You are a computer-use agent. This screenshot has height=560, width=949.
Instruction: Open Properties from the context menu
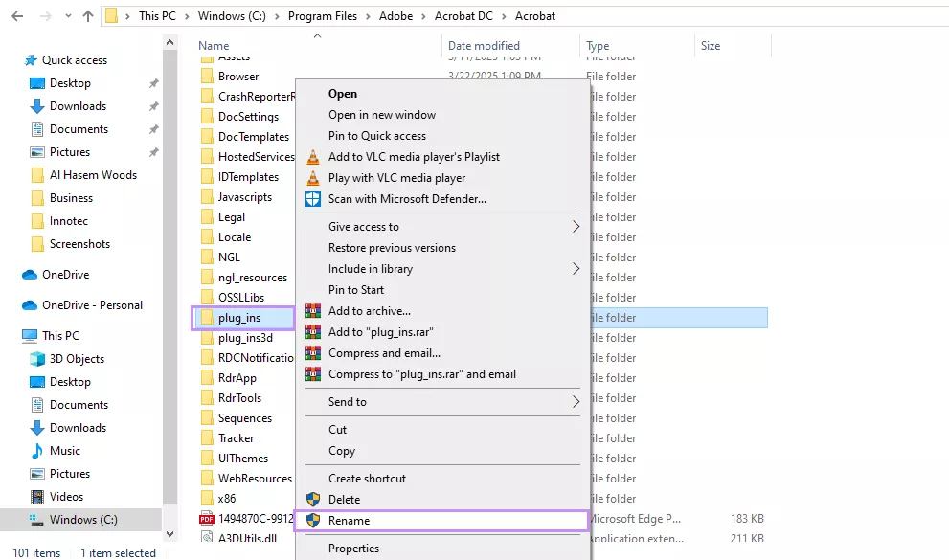coord(354,548)
